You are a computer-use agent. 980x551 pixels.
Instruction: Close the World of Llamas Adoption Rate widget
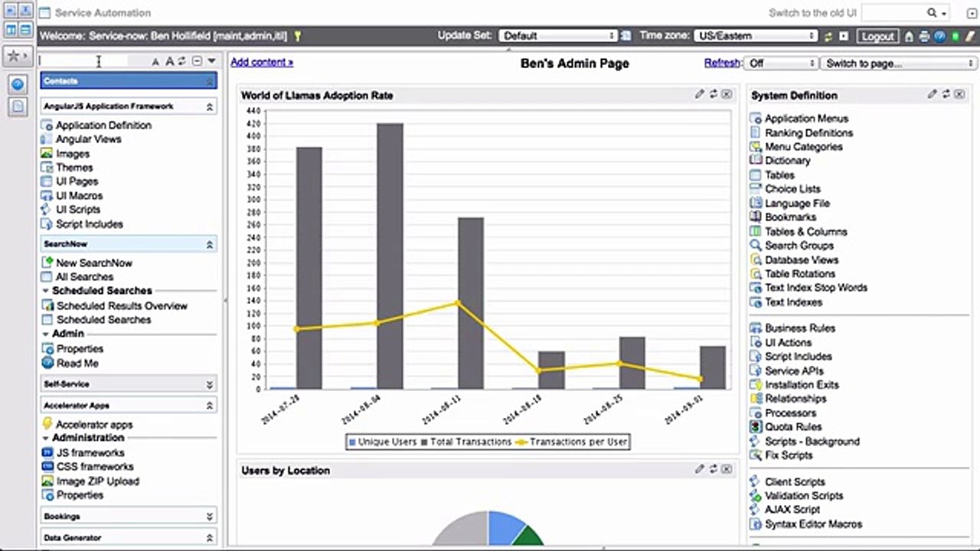727,94
